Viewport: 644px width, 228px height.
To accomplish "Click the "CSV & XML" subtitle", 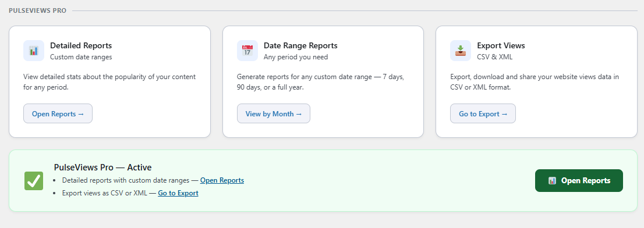I will pos(495,57).
